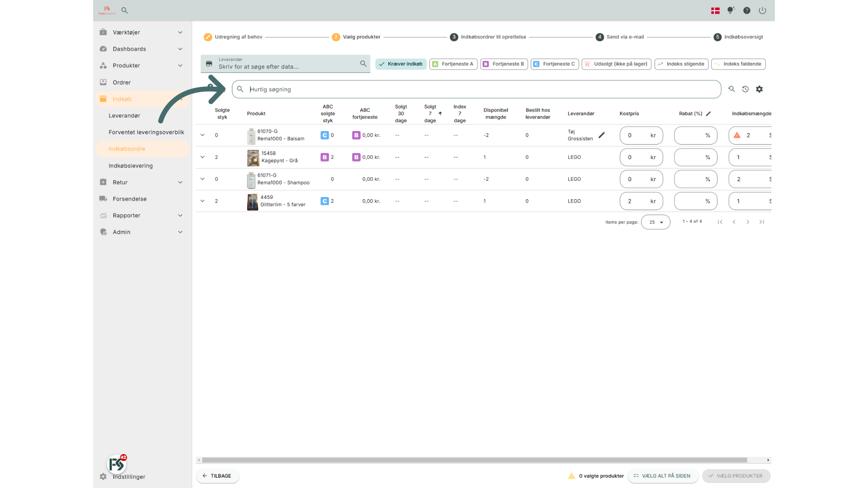Screen dimensions: 868x488
Task: Click the Kagepynt - Grå product thumbnail
Action: coord(253,158)
